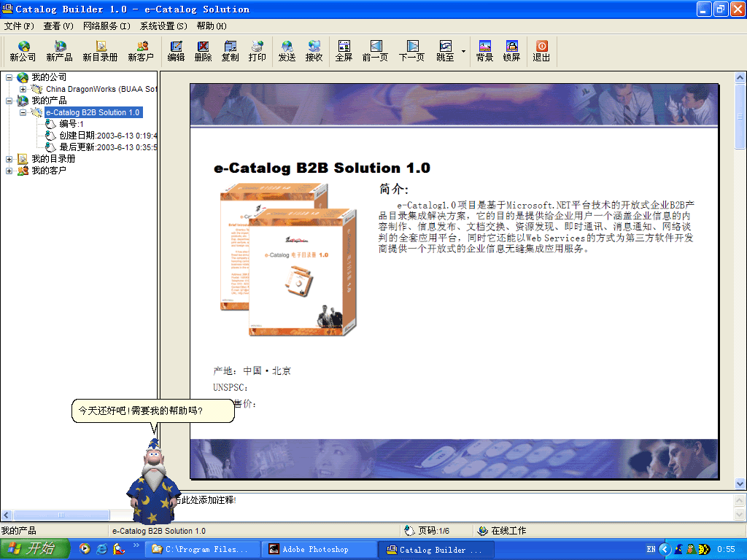Screen dimensions: 747x560
Task: Collapse the 我的公司 tree node
Action: tap(9, 77)
